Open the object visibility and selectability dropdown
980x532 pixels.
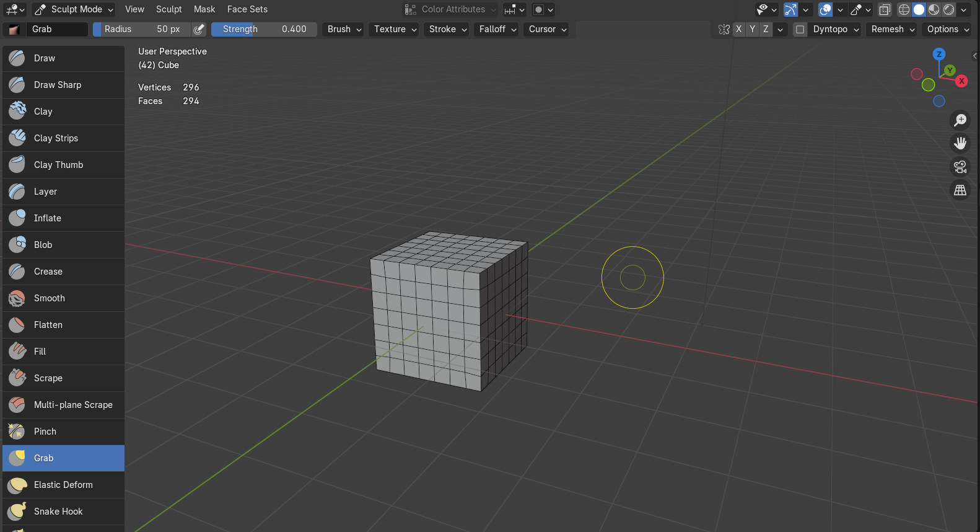click(766, 9)
